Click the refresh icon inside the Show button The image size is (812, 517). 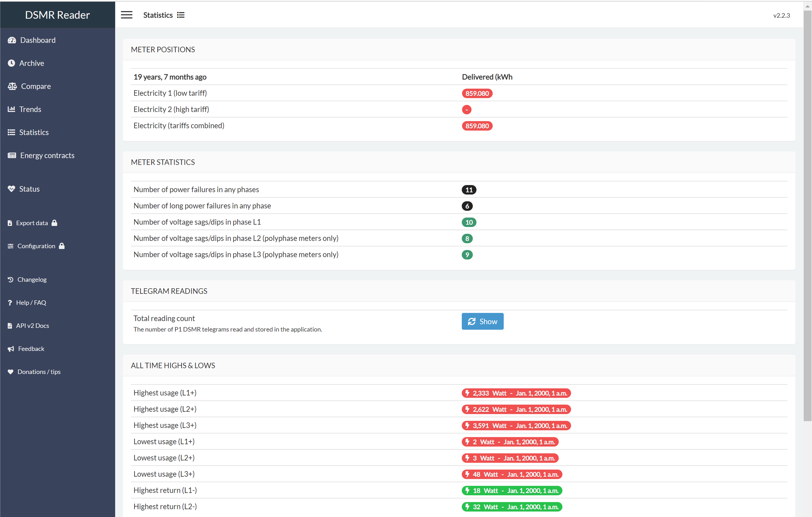pos(472,321)
